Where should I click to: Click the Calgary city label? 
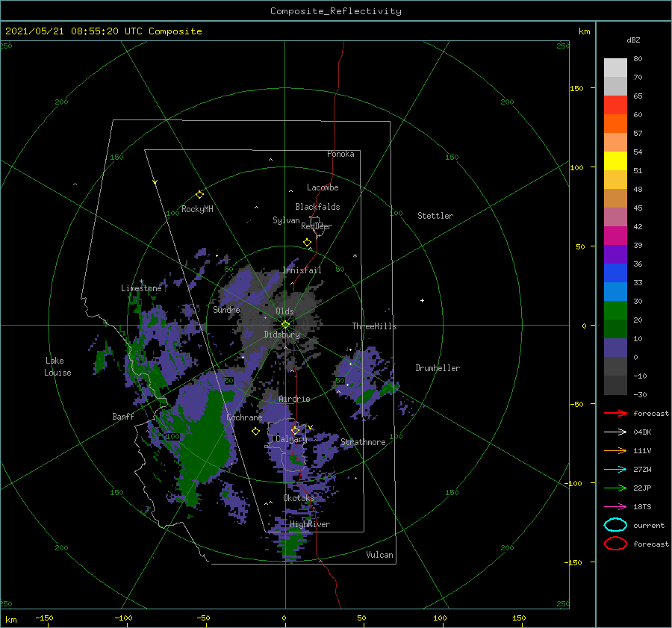[291, 439]
